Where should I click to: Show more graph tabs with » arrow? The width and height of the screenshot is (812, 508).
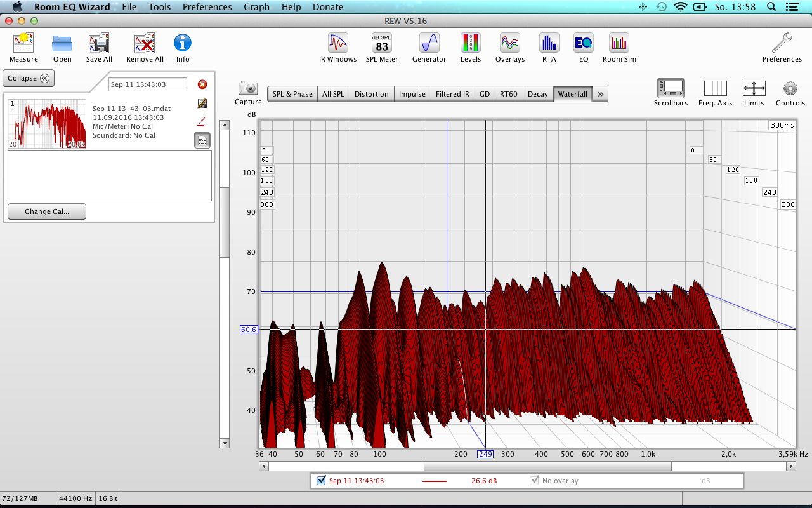[x=601, y=94]
